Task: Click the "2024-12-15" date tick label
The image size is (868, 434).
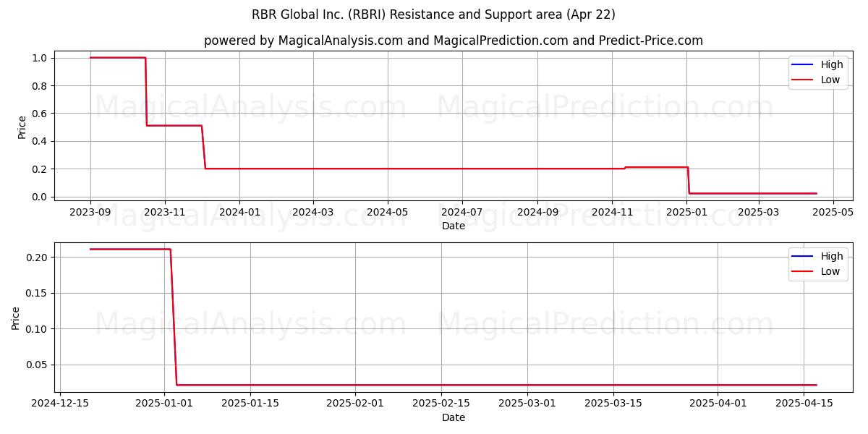Action: tap(60, 403)
